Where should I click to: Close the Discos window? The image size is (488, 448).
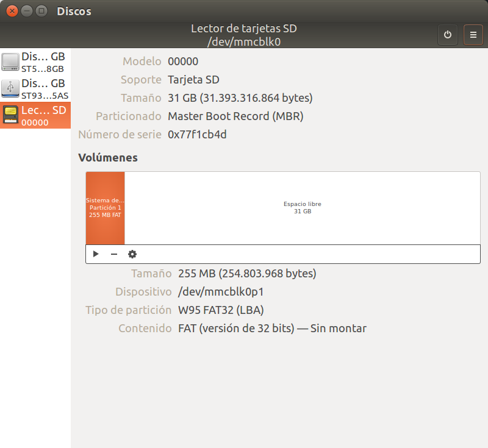pos(12,11)
